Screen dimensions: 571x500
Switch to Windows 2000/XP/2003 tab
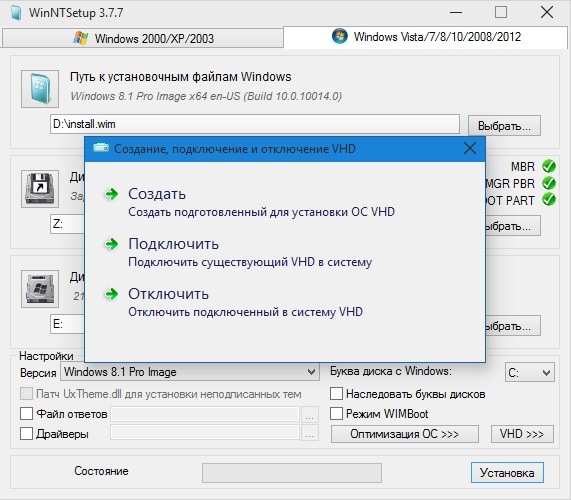[143, 38]
